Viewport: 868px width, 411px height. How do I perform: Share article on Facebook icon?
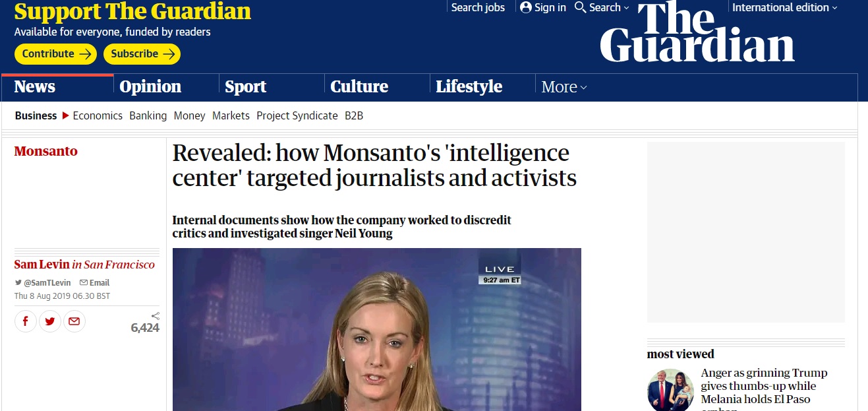(x=26, y=321)
